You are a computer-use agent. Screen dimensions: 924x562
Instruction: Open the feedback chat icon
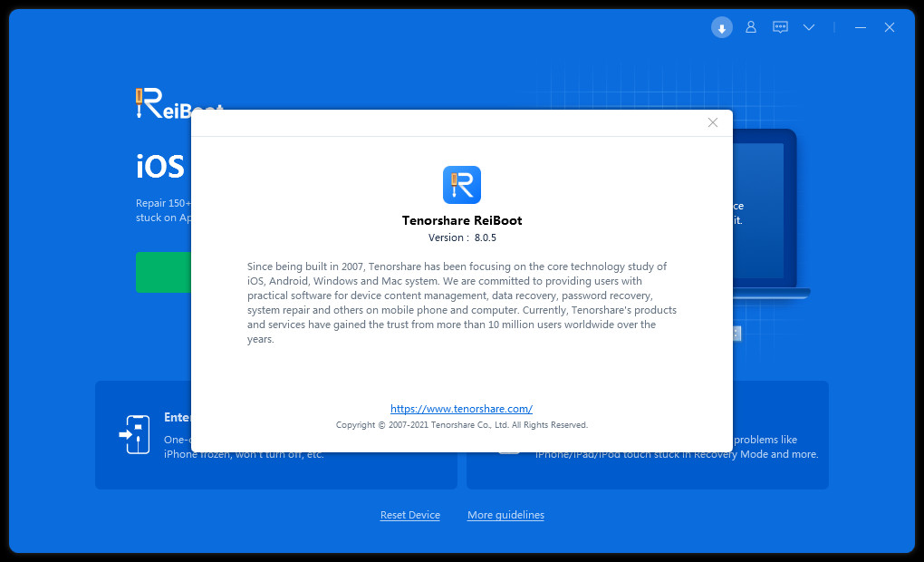(780, 27)
